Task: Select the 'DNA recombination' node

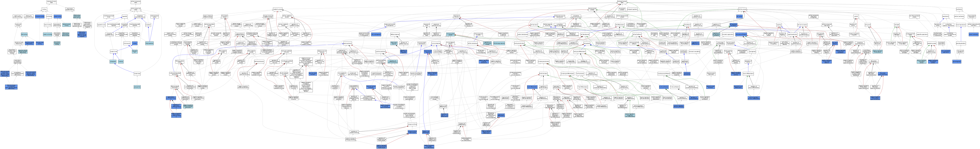Action: (259, 62)
